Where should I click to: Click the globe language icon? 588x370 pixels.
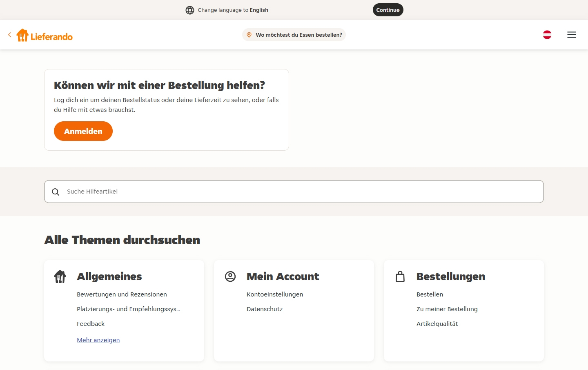pos(190,10)
